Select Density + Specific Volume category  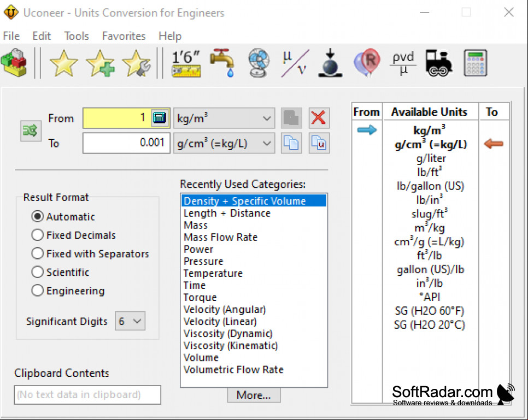[x=254, y=201]
